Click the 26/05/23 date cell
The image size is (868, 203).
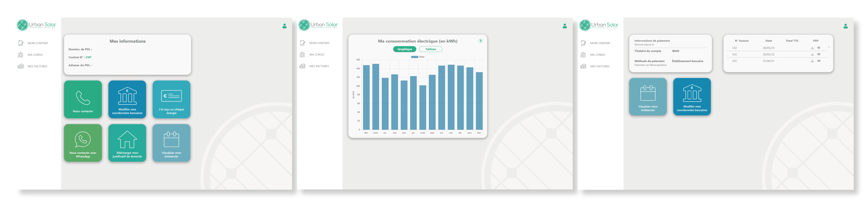pyautogui.click(x=769, y=48)
